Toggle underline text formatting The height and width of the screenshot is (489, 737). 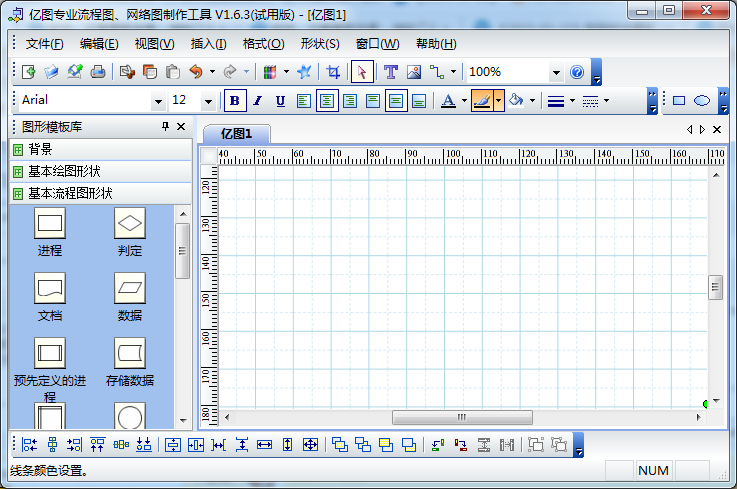click(280, 100)
